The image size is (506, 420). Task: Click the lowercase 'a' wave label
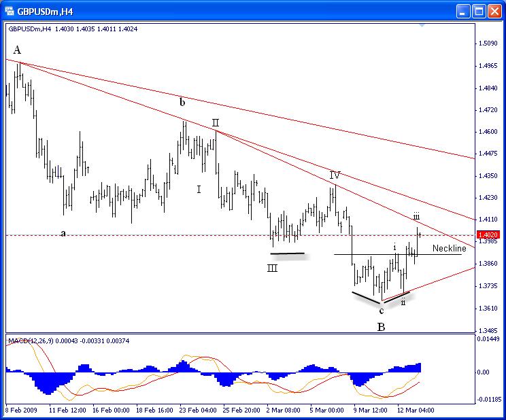pyautogui.click(x=63, y=233)
